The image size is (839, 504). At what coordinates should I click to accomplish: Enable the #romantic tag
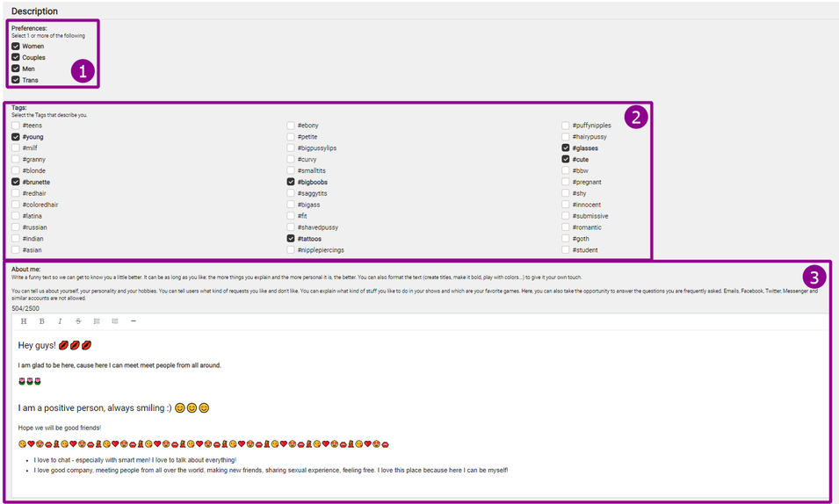click(x=566, y=227)
